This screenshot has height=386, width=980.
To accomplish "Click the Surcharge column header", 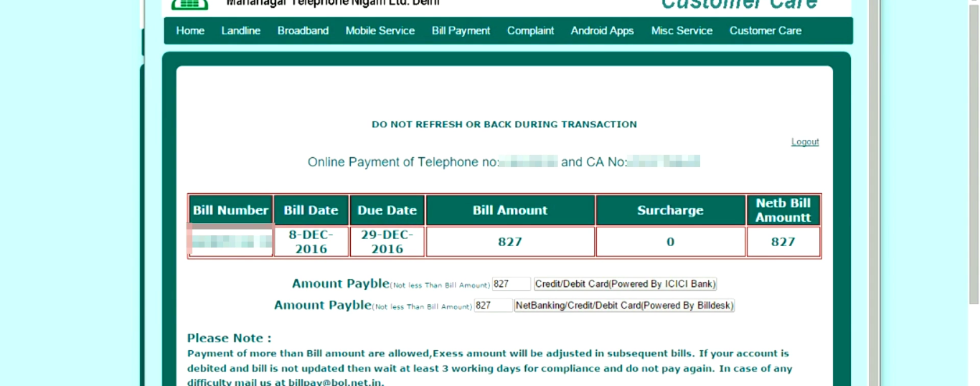I will click(671, 210).
